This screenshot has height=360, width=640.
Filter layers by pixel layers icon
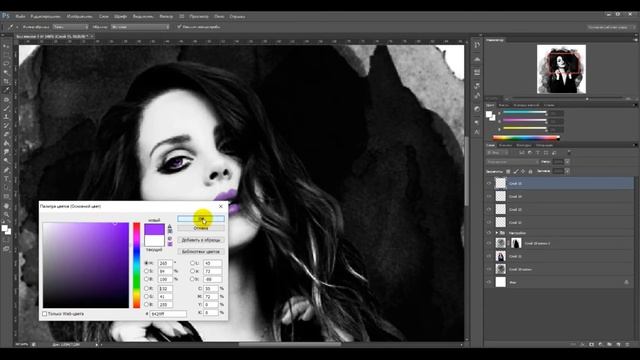click(x=522, y=153)
